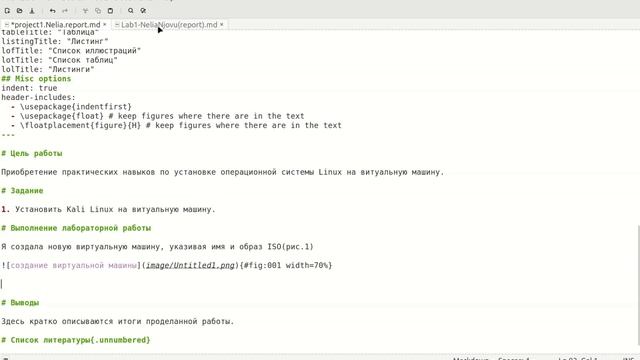Close the project1.Nelia.report.md tab
Image resolution: width=640 pixels, height=360 pixels.
[x=104, y=24]
